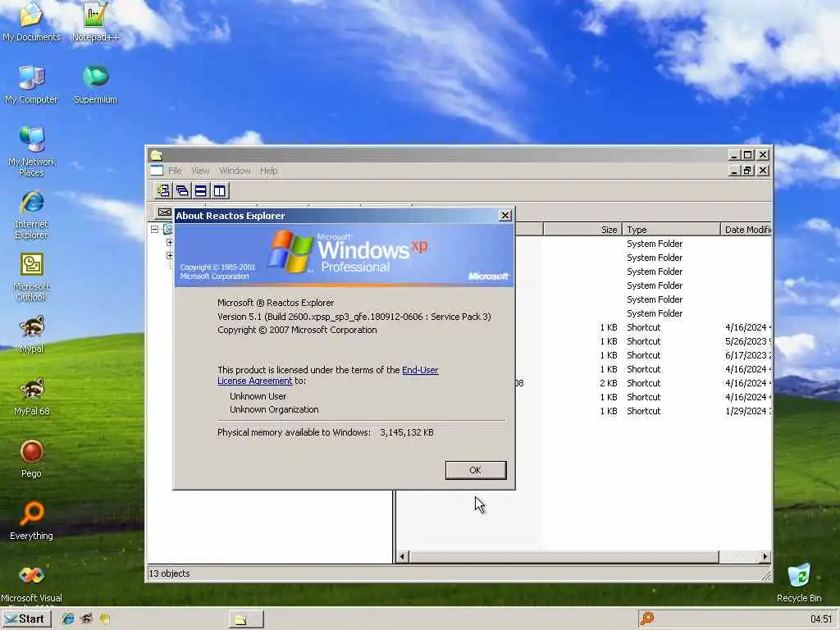Click the Everything search tray icon
This screenshot has height=630, width=840.
coord(647,619)
